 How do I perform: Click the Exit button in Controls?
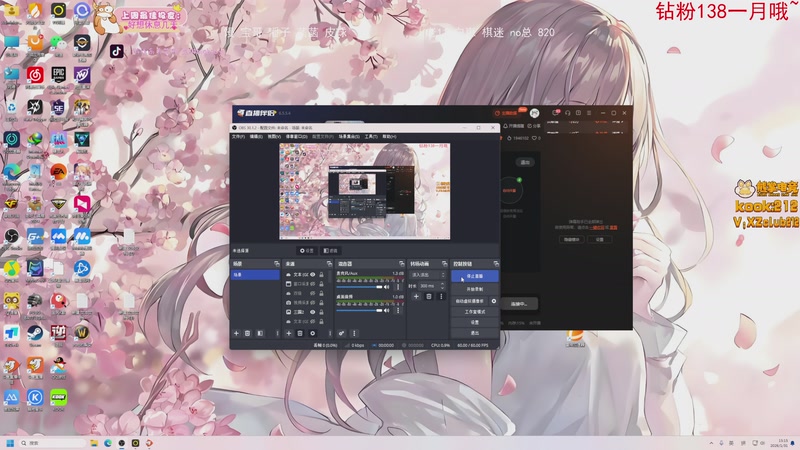(474, 333)
